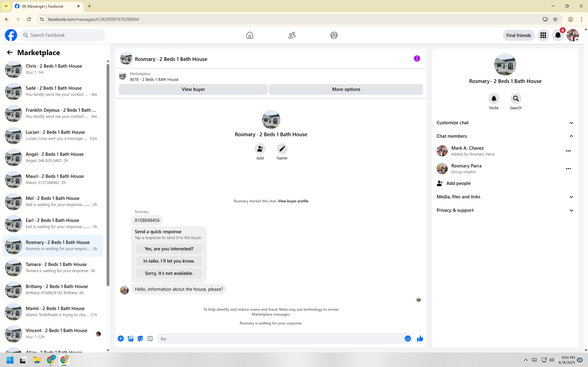The width and height of the screenshot is (588, 367).
Task: Open options for Rosmary Parra
Action: tap(568, 169)
